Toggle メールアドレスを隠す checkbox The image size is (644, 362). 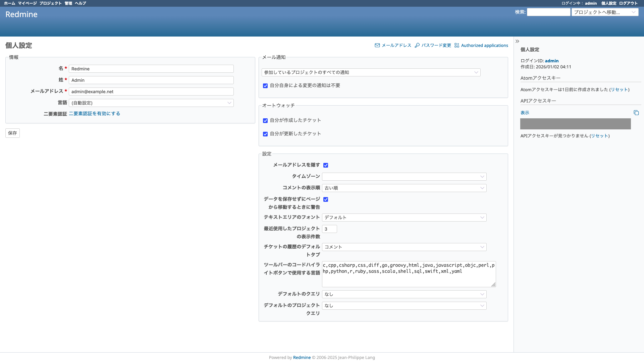pos(326,165)
